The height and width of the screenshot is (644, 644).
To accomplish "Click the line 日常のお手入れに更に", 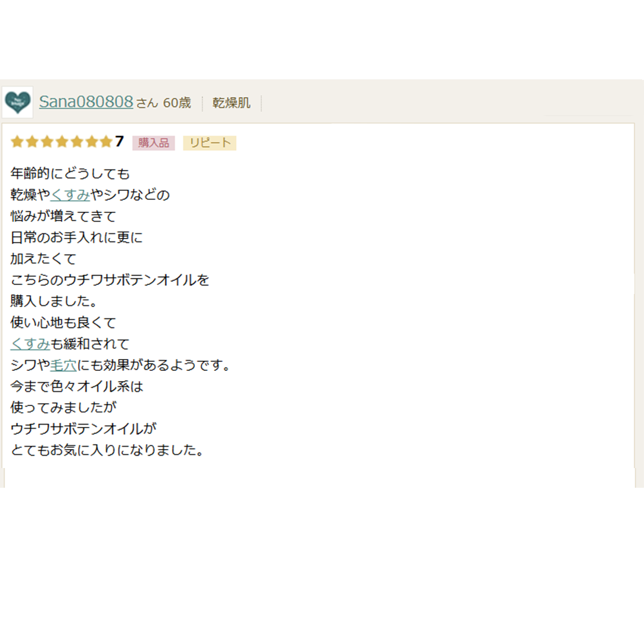I will pyautogui.click(x=77, y=237).
